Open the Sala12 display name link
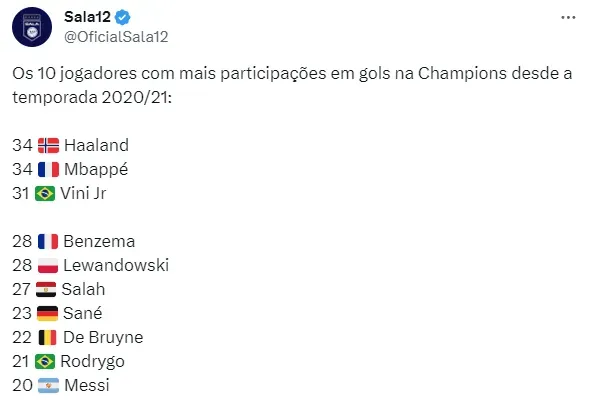This screenshot has height=405, width=594. click(87, 17)
